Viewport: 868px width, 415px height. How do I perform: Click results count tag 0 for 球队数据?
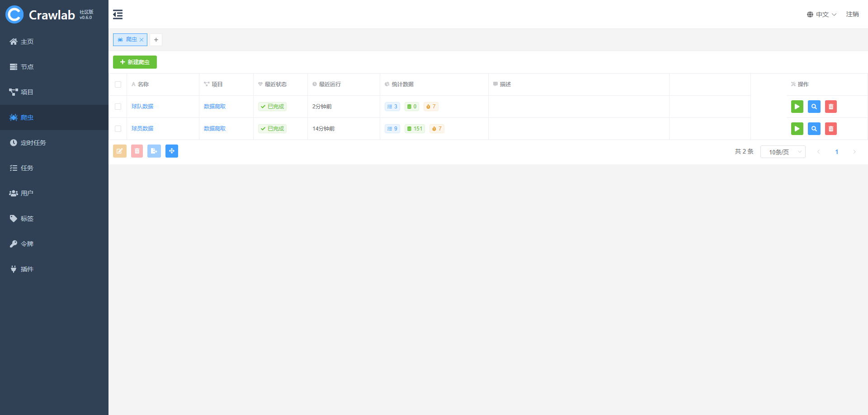click(412, 107)
